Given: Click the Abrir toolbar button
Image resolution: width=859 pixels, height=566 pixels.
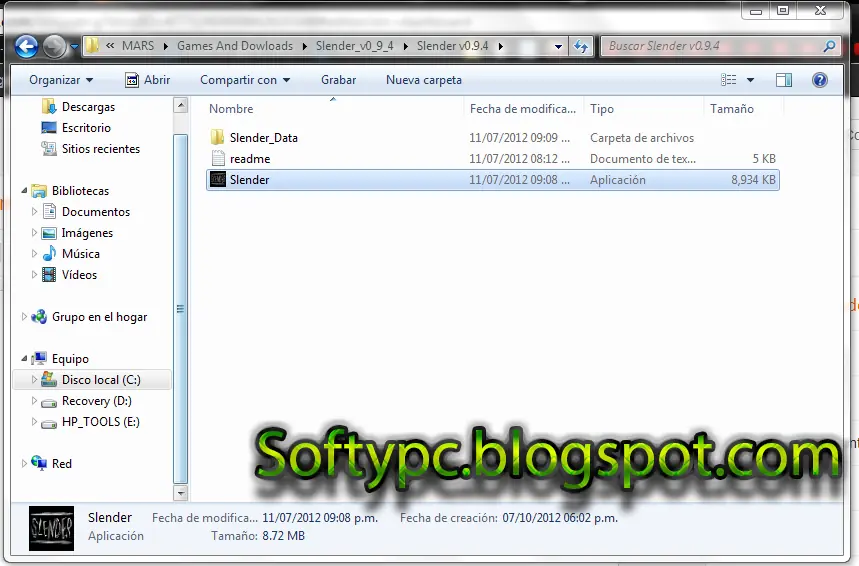Looking at the screenshot, I should point(148,80).
